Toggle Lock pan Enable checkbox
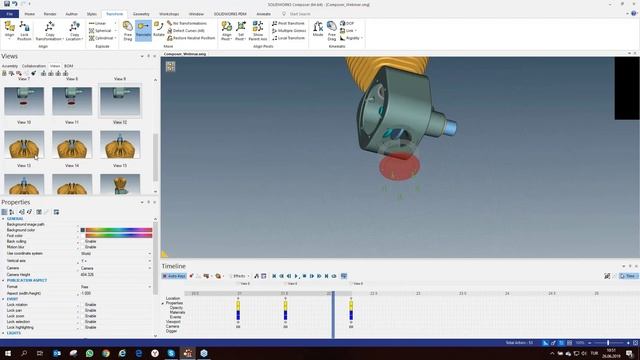 pyautogui.click(x=82, y=311)
